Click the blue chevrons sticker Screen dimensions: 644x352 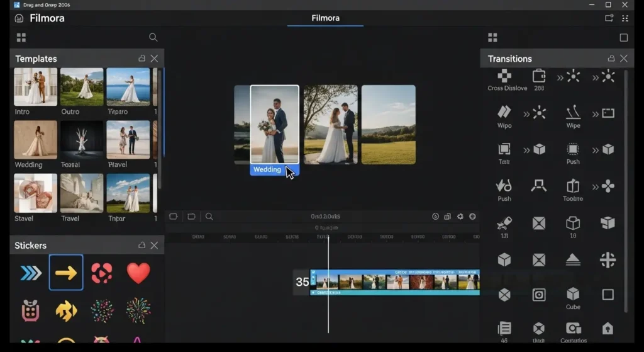pos(31,273)
